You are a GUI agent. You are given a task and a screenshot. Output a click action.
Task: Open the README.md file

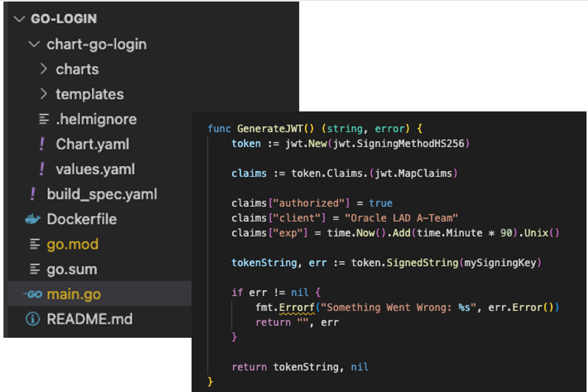[90, 319]
